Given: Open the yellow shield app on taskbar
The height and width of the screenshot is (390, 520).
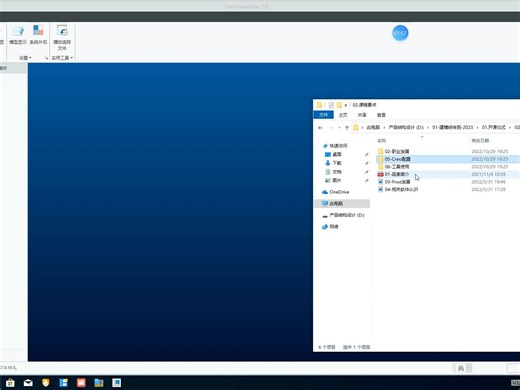Looking at the screenshot, I should point(46,383).
